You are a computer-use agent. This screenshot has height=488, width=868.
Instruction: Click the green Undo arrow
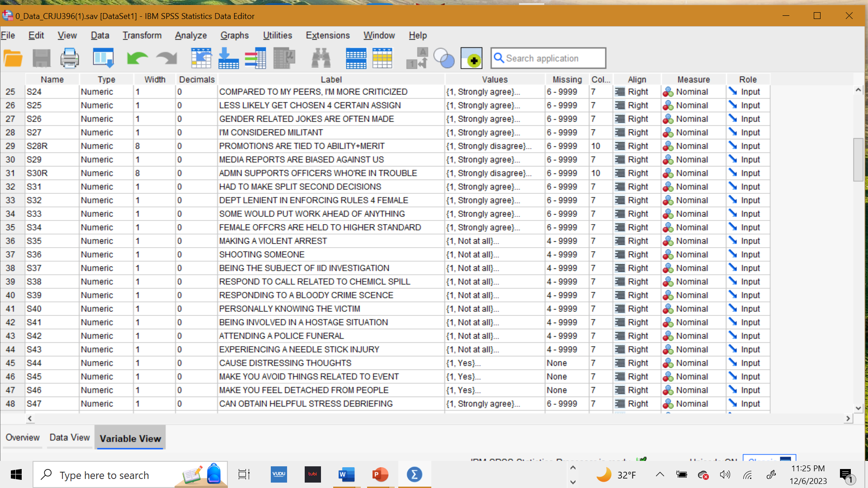(x=137, y=58)
